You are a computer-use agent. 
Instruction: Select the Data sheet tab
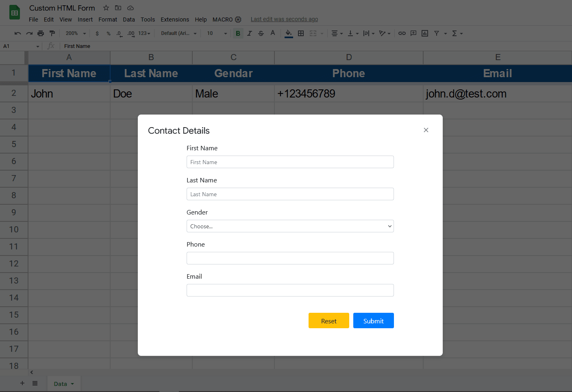(64, 384)
